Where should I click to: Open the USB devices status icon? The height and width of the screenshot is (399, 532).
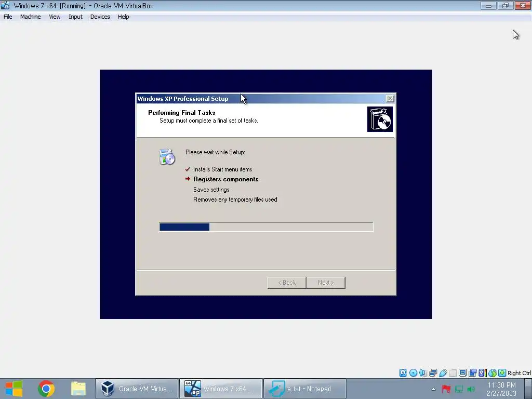click(x=443, y=373)
